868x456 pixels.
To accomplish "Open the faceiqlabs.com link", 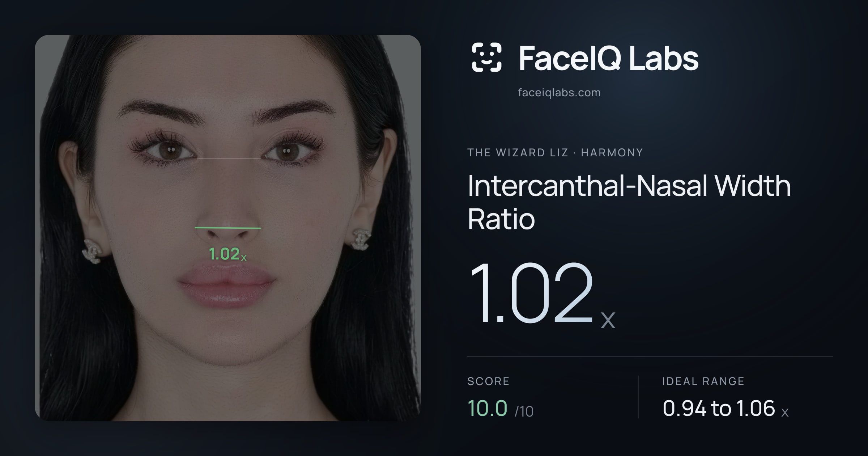I will [559, 93].
